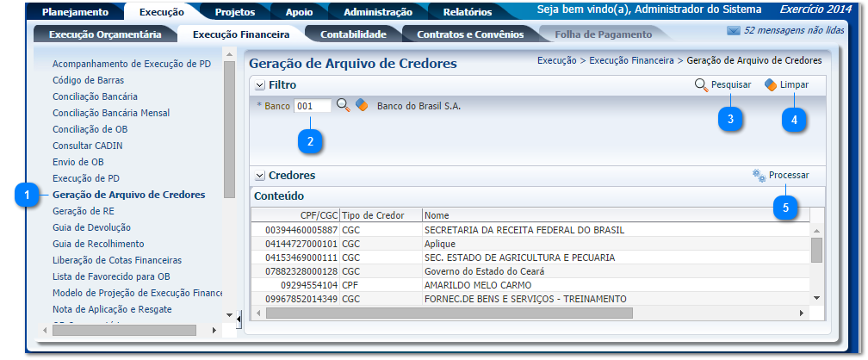Collapse the Credores section
This screenshot has height=360, width=868.
pos(258,176)
